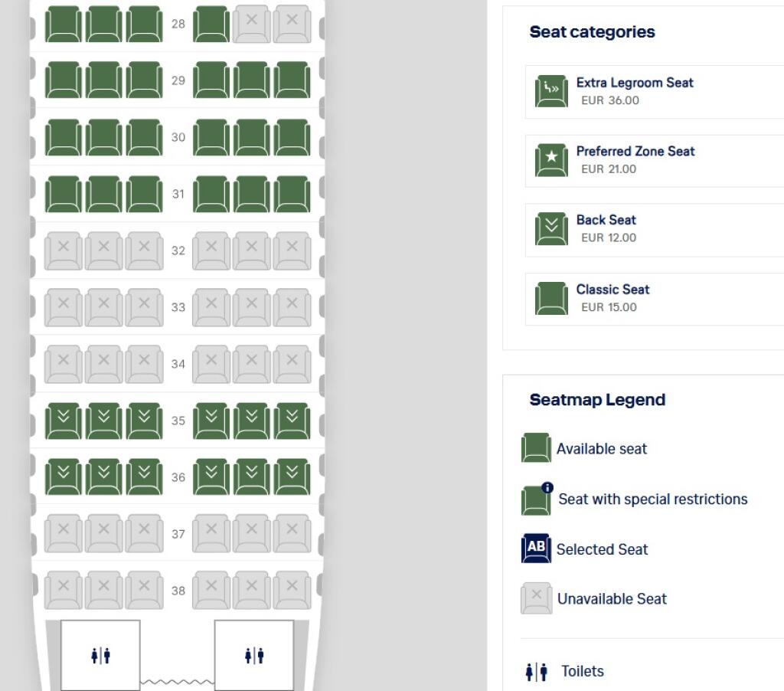784x691 pixels.
Task: Choose the middle seat on the right in row 31
Action: pos(251,194)
